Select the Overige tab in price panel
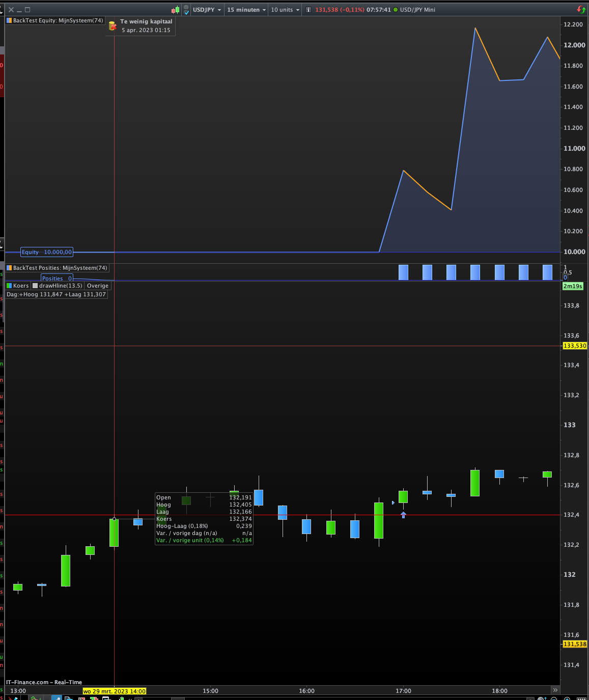The width and height of the screenshot is (589, 700). (98, 286)
